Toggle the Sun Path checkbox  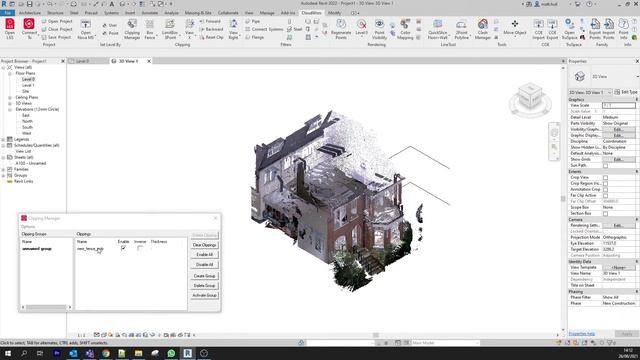605,166
